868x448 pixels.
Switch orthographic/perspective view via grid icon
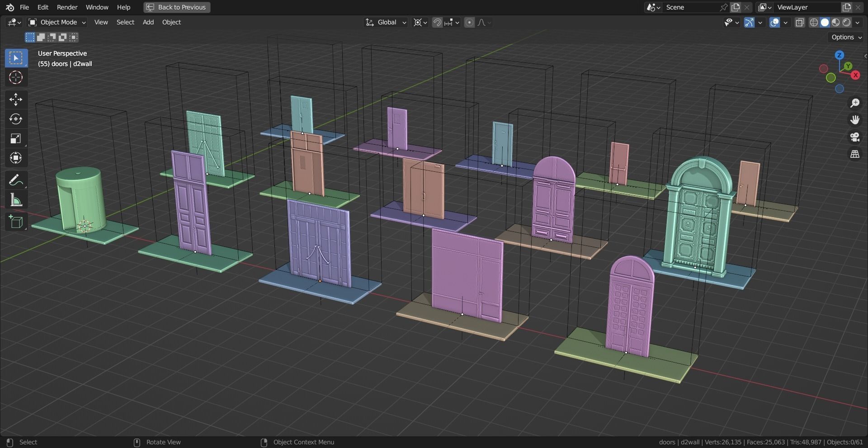click(x=854, y=154)
